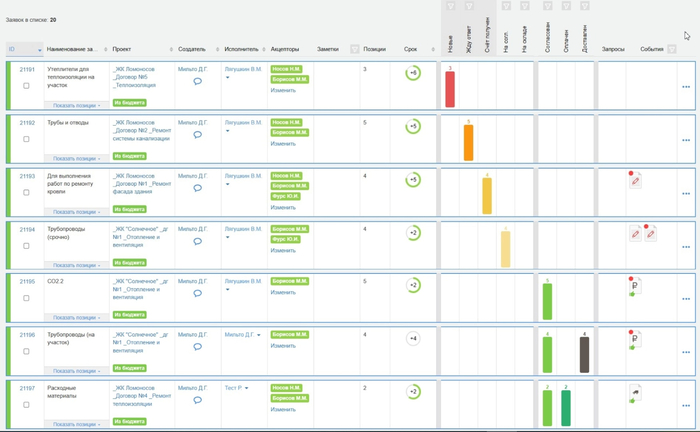Viewport: 700px width, 432px height.
Task: Open three-dots actions menu for row 21192
Action: click(686, 140)
